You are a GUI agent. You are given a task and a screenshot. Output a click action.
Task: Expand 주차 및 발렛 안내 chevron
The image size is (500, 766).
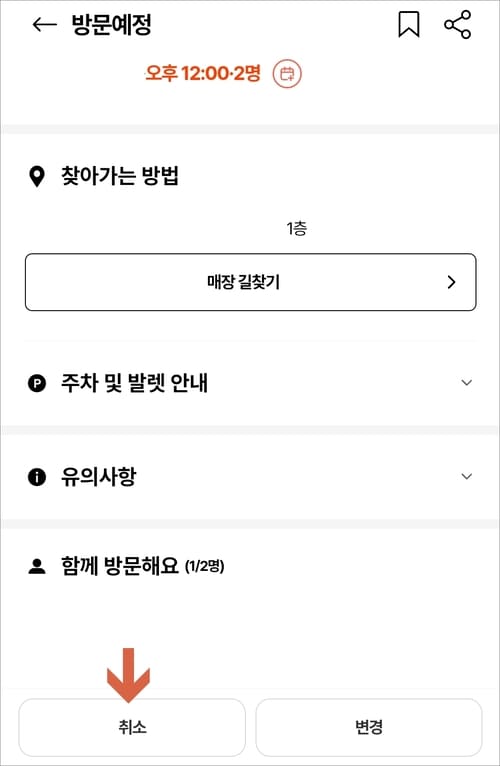(x=467, y=383)
